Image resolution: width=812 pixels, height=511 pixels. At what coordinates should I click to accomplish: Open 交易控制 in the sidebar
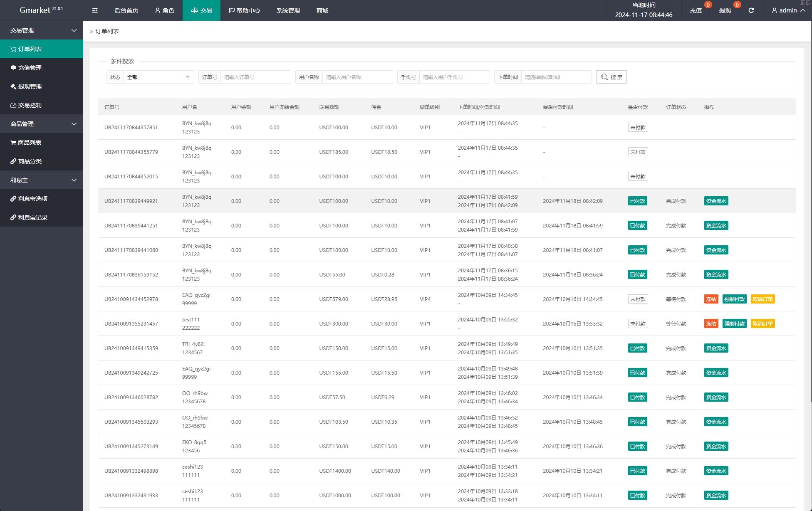[30, 105]
